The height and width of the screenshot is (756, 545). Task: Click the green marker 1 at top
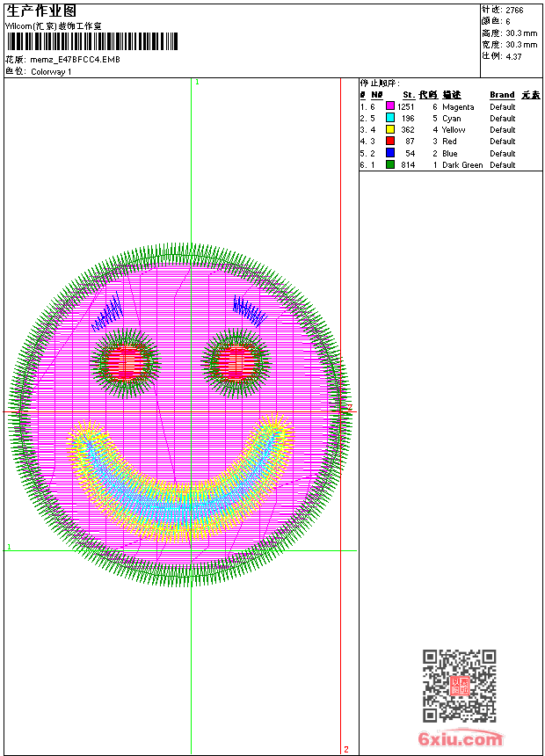pyautogui.click(x=197, y=82)
